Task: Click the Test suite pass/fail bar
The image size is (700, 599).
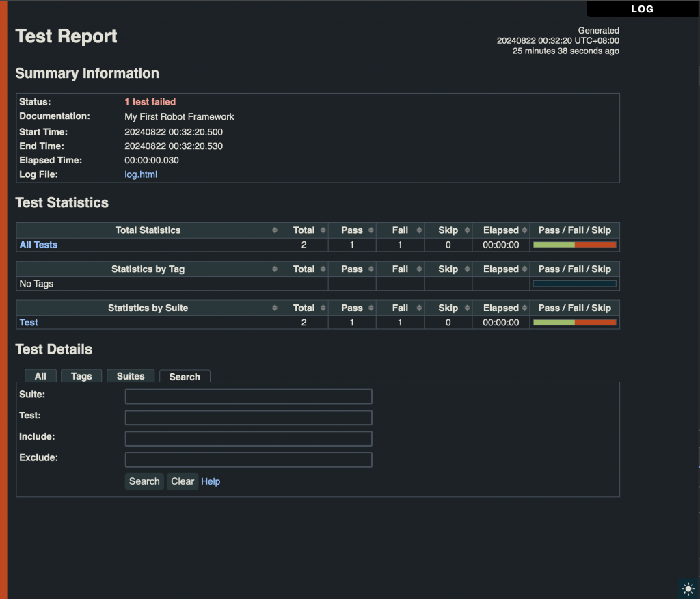Action: (574, 323)
